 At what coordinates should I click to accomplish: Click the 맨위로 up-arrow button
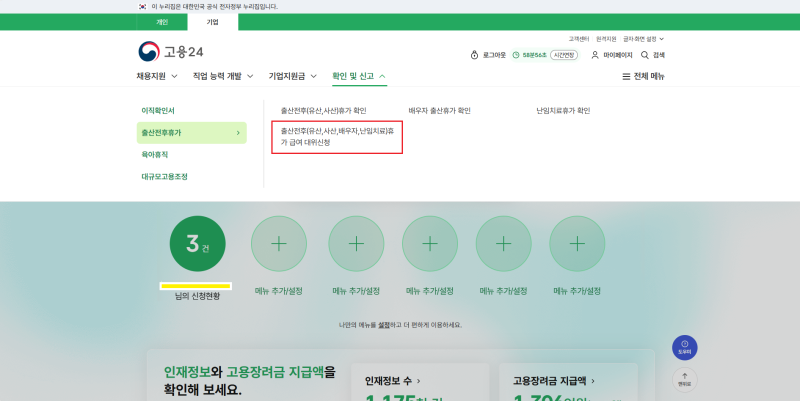685,380
